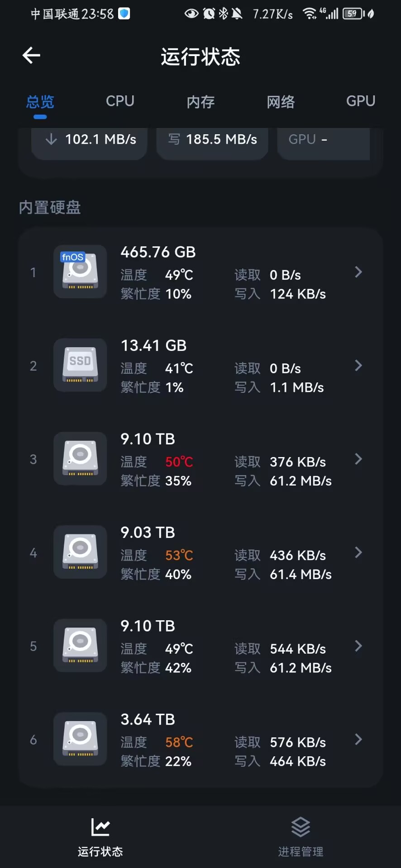Tap the back arrow icon

coord(31,56)
